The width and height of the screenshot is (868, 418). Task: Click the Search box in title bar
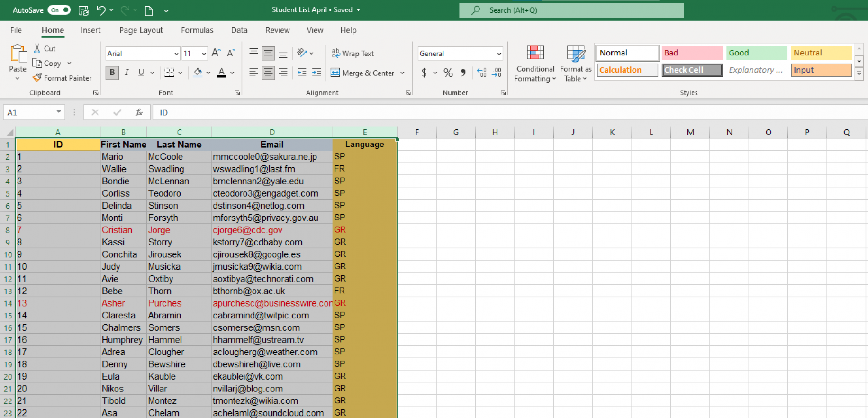pyautogui.click(x=571, y=10)
